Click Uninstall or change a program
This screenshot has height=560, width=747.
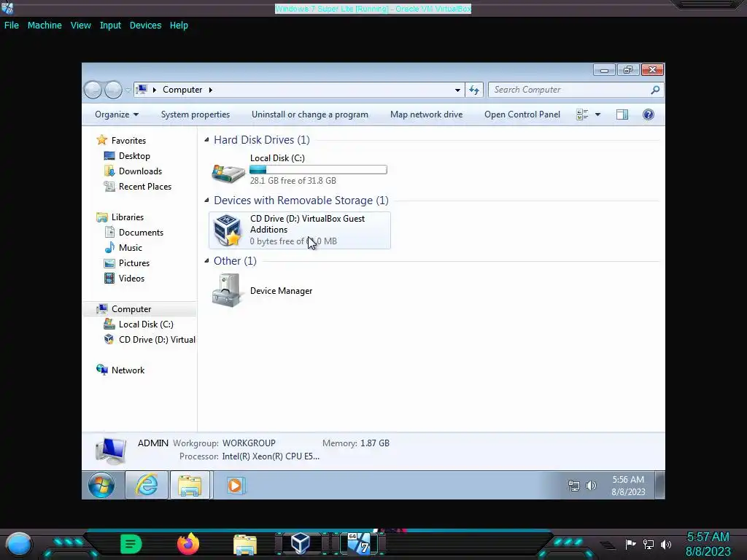click(x=309, y=114)
